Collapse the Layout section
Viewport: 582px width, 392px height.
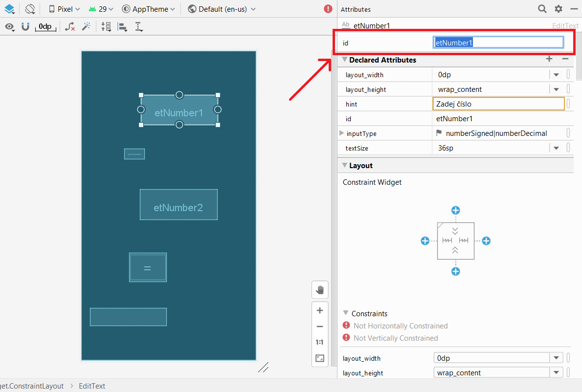point(345,165)
